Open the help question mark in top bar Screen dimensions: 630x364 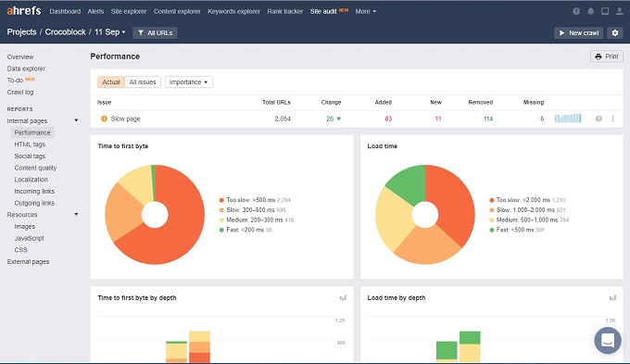pos(576,11)
